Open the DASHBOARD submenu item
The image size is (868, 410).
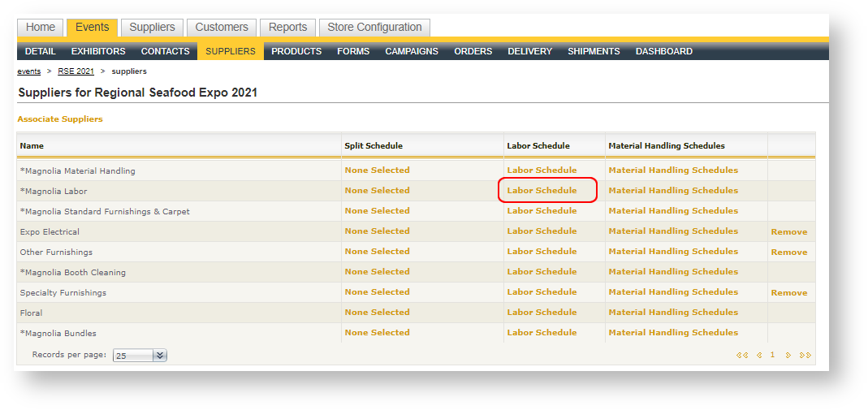pyautogui.click(x=663, y=51)
